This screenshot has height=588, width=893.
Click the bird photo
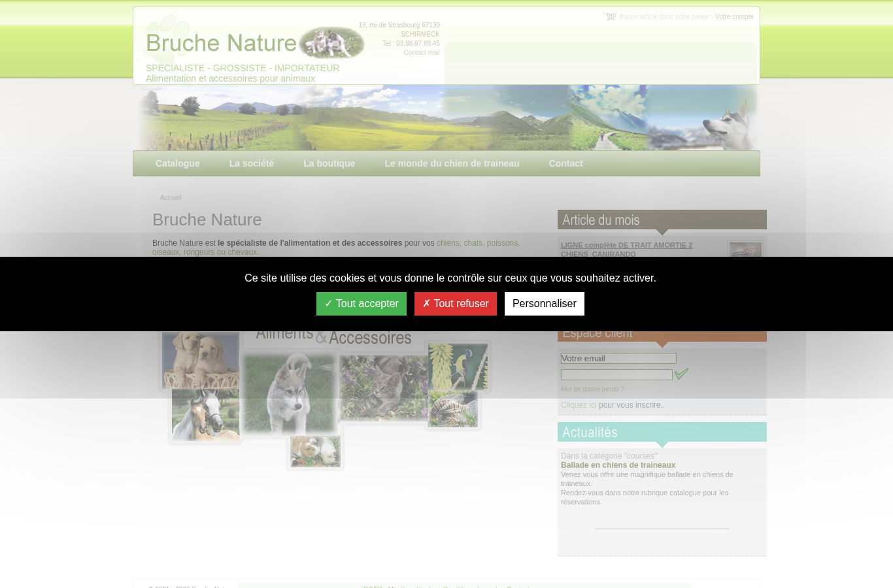point(458,367)
